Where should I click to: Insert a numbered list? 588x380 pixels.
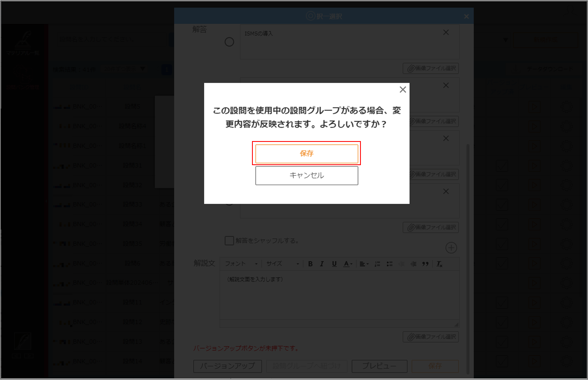coord(378,264)
